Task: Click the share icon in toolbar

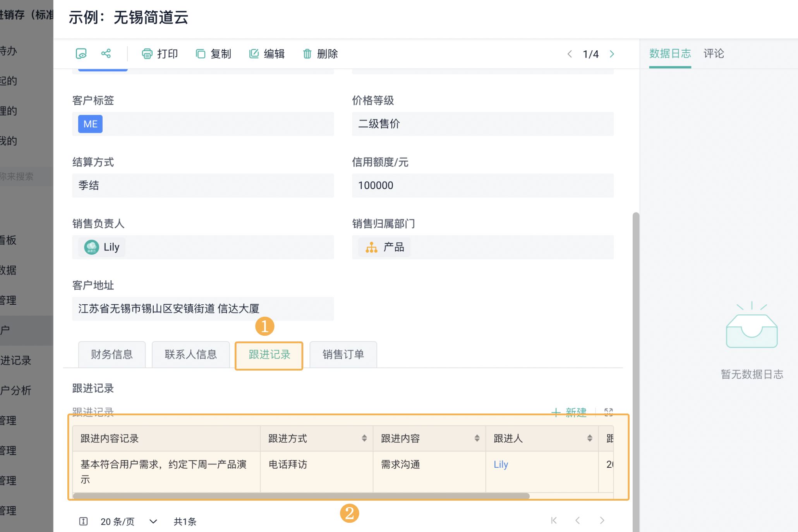Action: point(106,53)
